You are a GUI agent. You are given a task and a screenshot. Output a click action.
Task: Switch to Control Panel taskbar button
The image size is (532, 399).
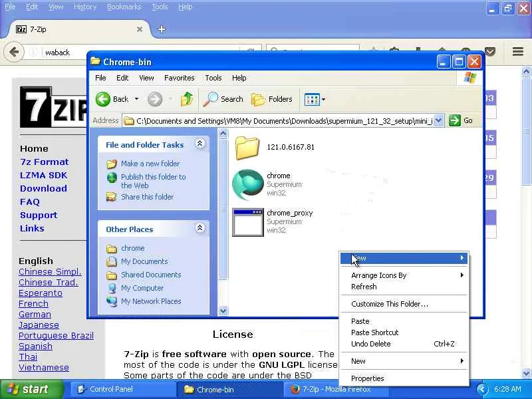click(x=122, y=390)
